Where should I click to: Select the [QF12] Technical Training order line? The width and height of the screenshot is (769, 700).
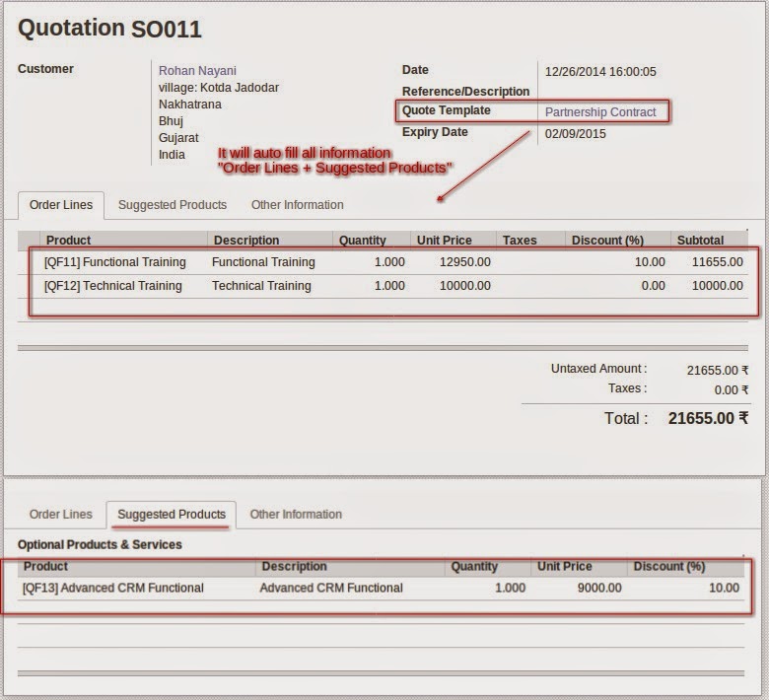(x=383, y=286)
